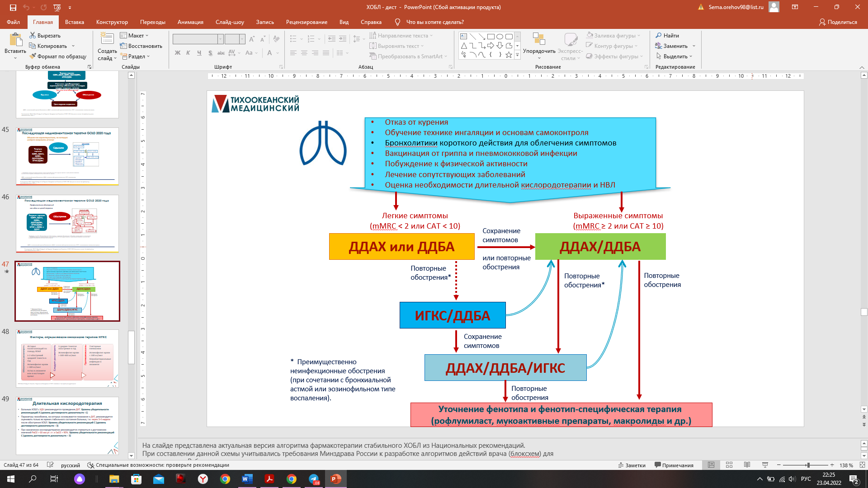Select slide 49 thumbnail

(x=67, y=426)
